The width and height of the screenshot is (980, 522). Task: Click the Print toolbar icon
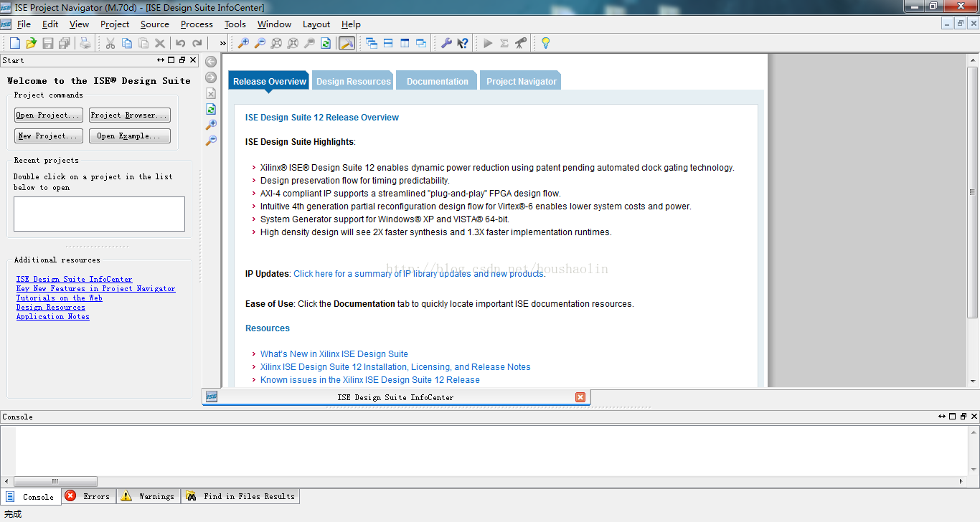85,43
